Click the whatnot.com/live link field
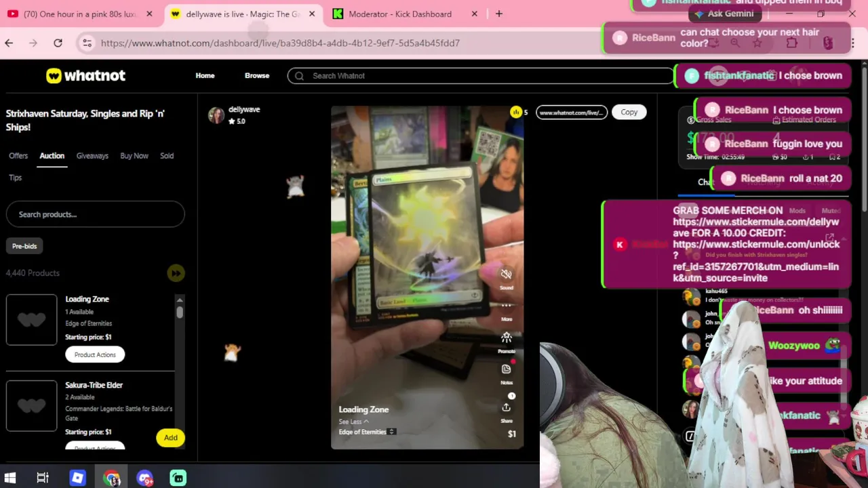This screenshot has width=868, height=488. (572, 113)
